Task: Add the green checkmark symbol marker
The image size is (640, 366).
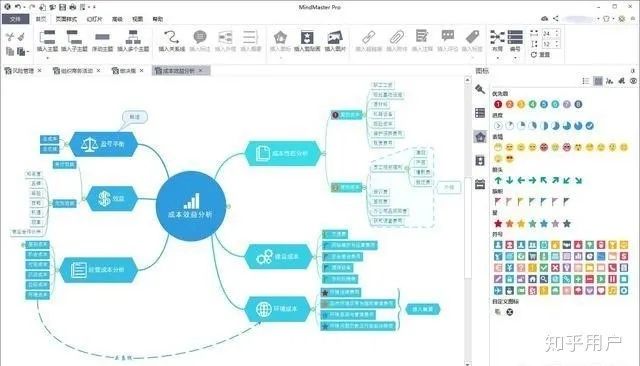Action: [x=544, y=268]
